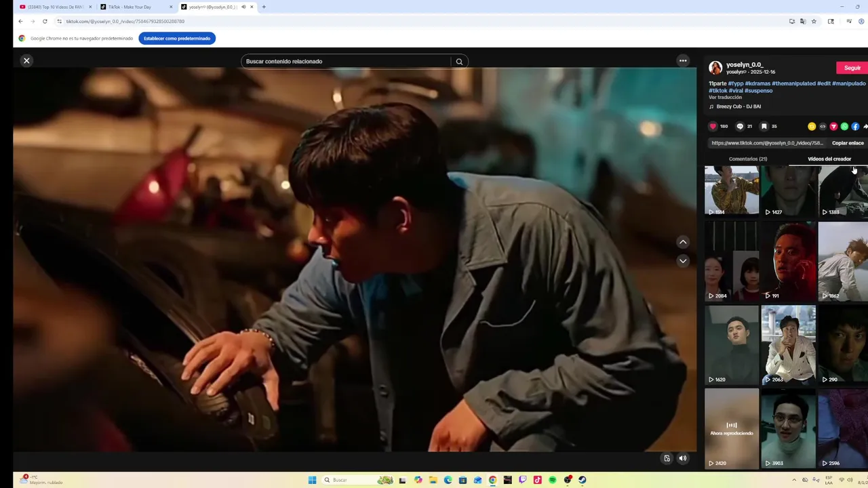Click translate page icon in address bar
The width and height of the screenshot is (868, 488).
(803, 21)
